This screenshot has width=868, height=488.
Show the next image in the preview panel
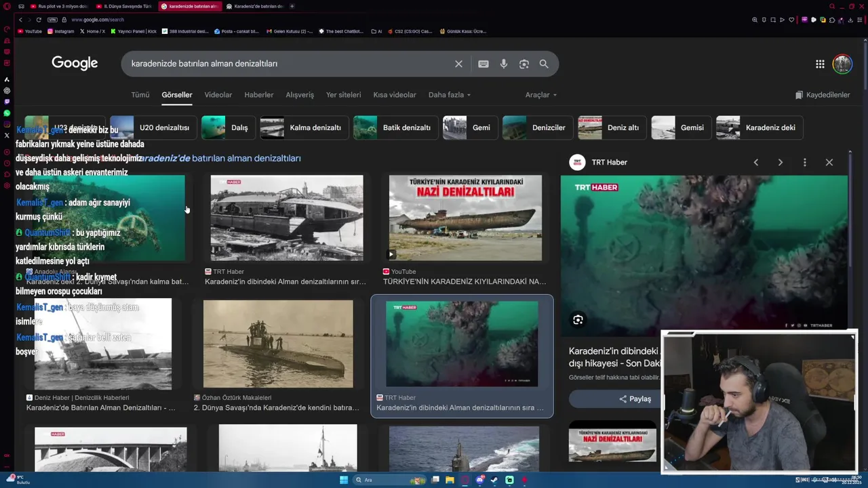[781, 162]
